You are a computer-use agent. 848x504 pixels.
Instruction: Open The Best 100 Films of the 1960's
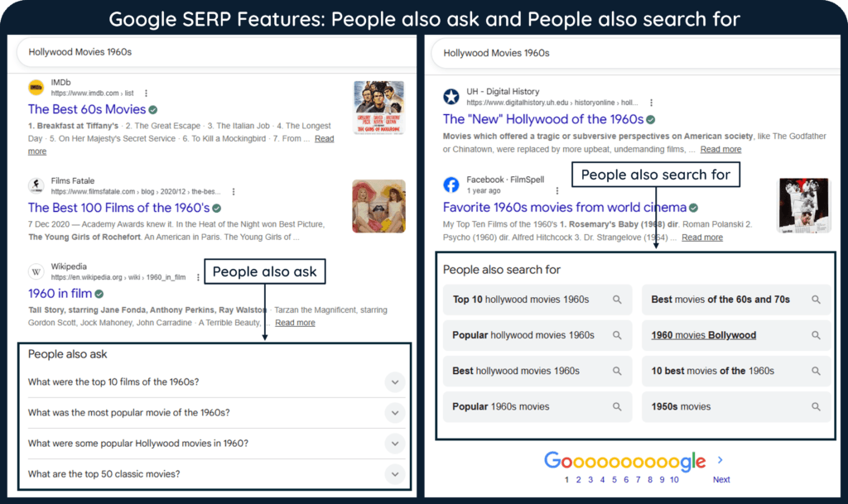point(119,208)
